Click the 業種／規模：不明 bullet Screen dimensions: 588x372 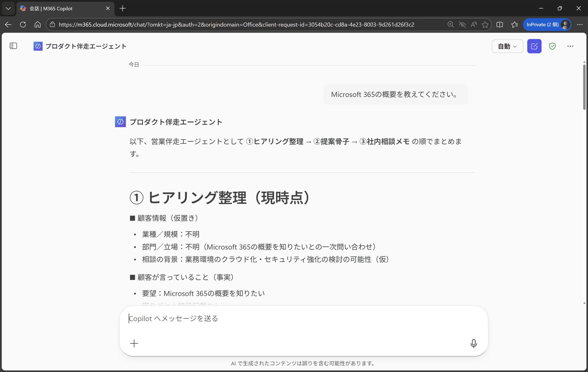(x=171, y=234)
